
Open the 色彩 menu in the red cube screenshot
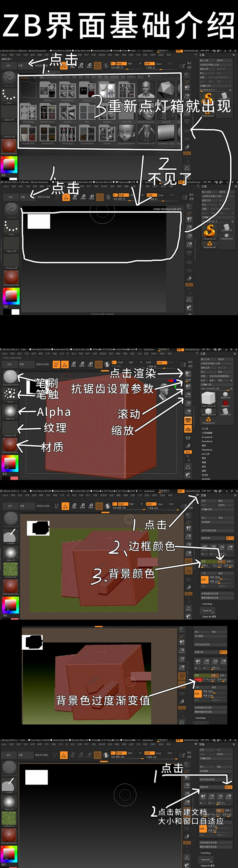point(20,354)
